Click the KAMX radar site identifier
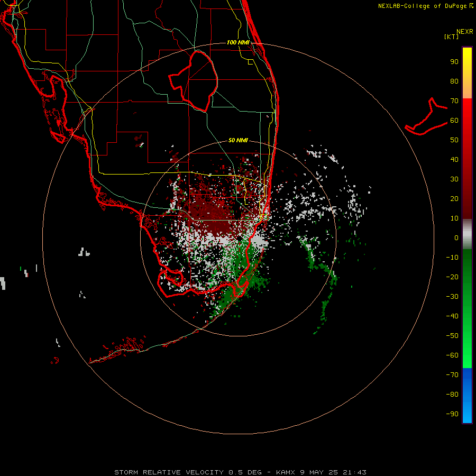Viewport: 476px width, 476px height. click(x=286, y=472)
